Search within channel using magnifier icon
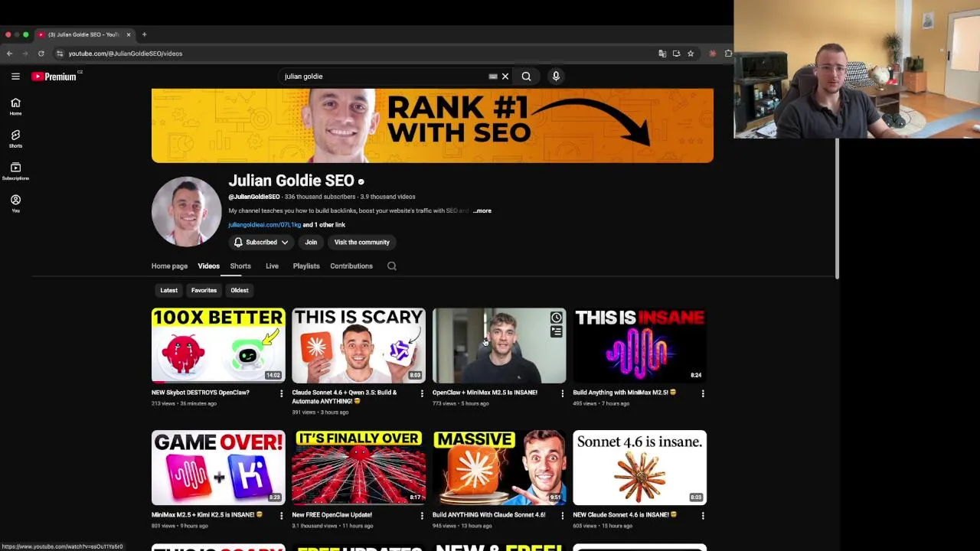Viewport: 980px width, 551px height. click(x=391, y=266)
